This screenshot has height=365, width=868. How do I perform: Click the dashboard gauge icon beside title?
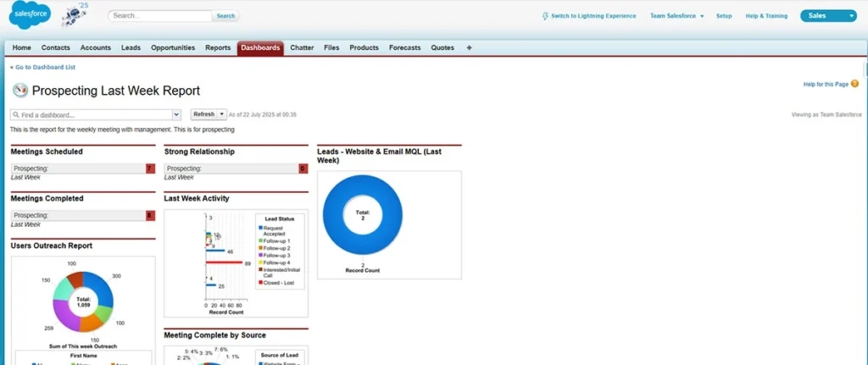point(20,90)
